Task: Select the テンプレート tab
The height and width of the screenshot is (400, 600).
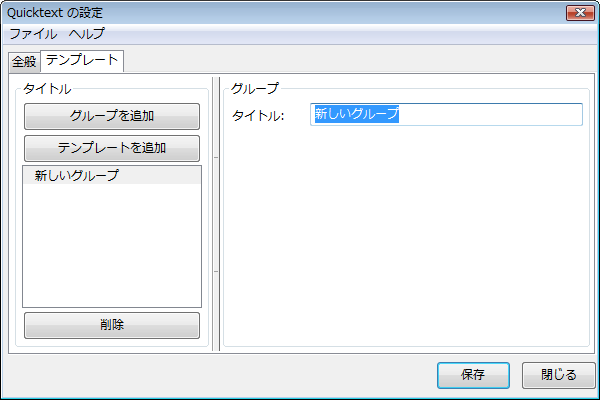Action: click(82, 60)
